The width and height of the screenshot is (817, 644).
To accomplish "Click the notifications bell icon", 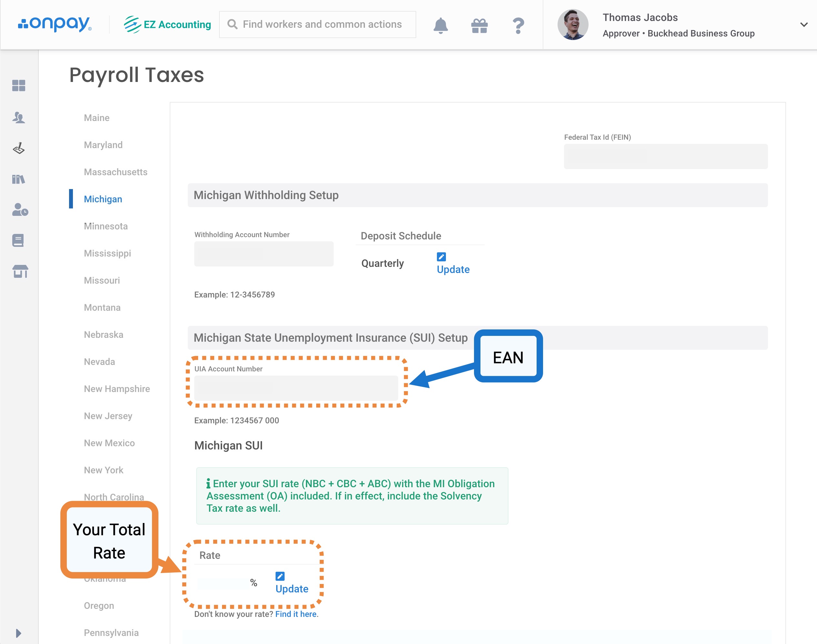I will click(x=440, y=25).
